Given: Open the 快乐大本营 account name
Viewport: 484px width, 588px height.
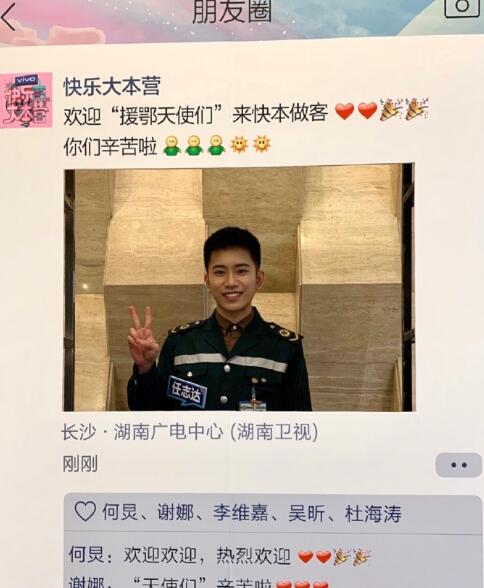Looking at the screenshot, I should click(112, 86).
